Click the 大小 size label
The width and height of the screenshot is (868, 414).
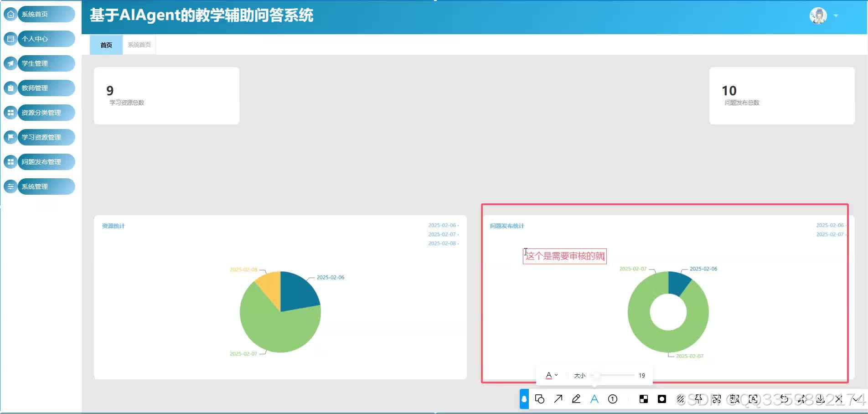[580, 375]
